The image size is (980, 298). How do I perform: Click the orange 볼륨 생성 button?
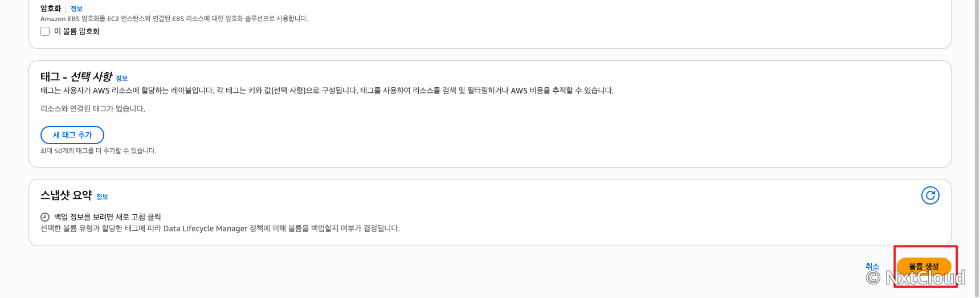[x=924, y=266]
